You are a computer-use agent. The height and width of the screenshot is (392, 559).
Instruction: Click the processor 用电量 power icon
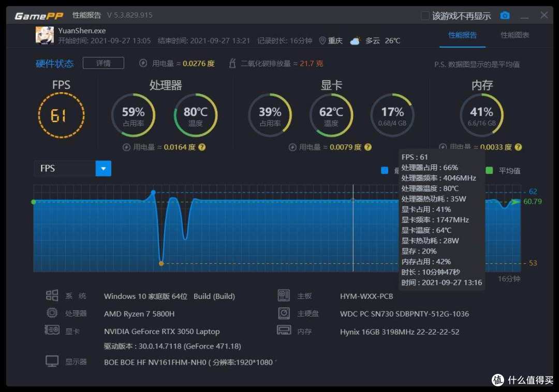point(126,147)
